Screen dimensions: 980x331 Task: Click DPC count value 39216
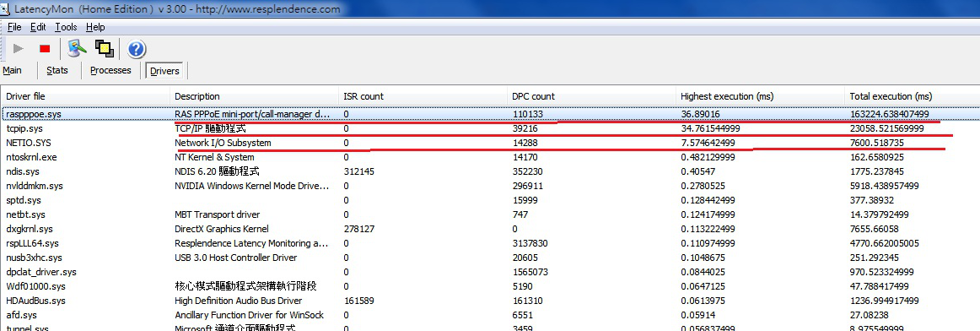525,128
